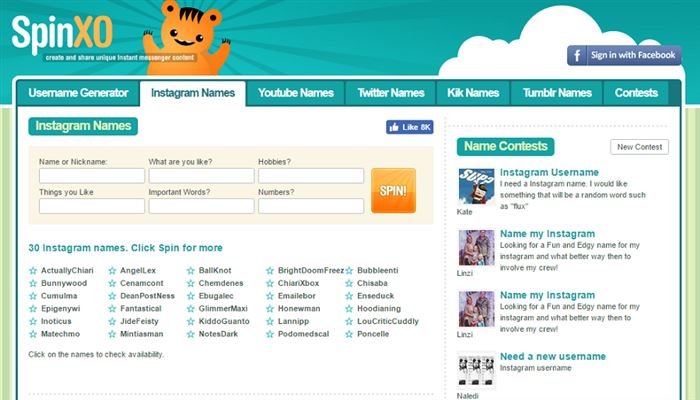Click the star icon beside Chisaba
The image size is (700, 400).
click(x=349, y=283)
